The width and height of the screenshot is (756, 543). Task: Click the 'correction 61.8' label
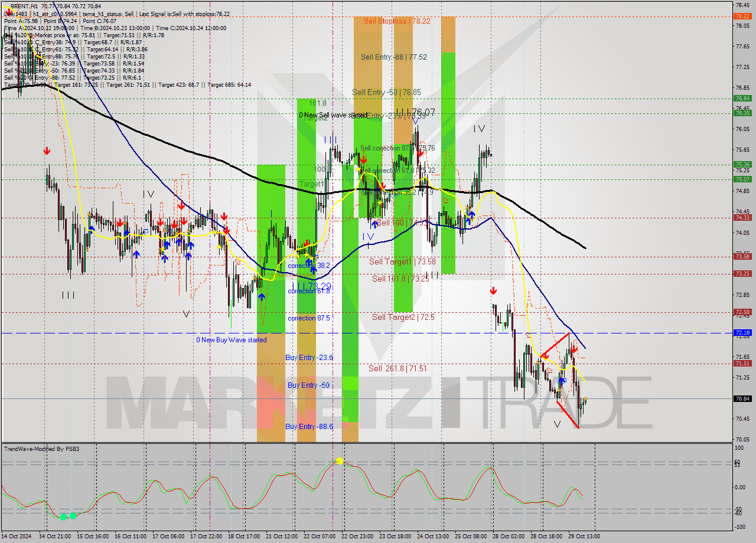(x=309, y=291)
